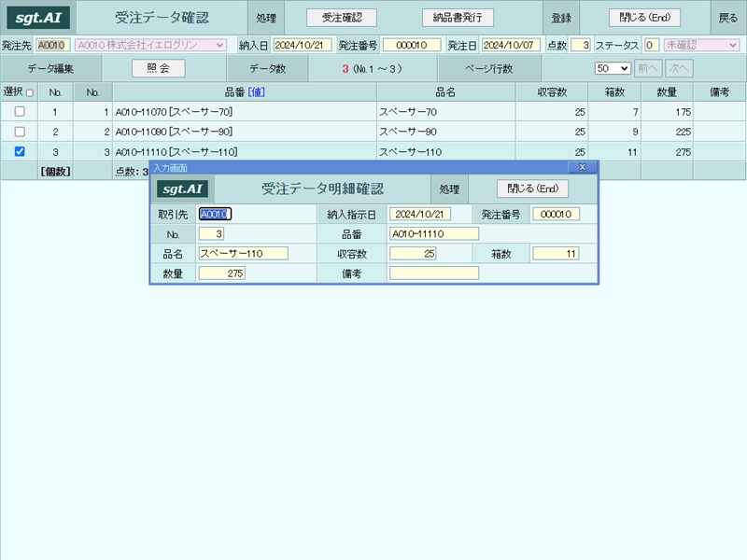Click the 納入日 date field
This screenshot has width=747, height=560.
[303, 45]
